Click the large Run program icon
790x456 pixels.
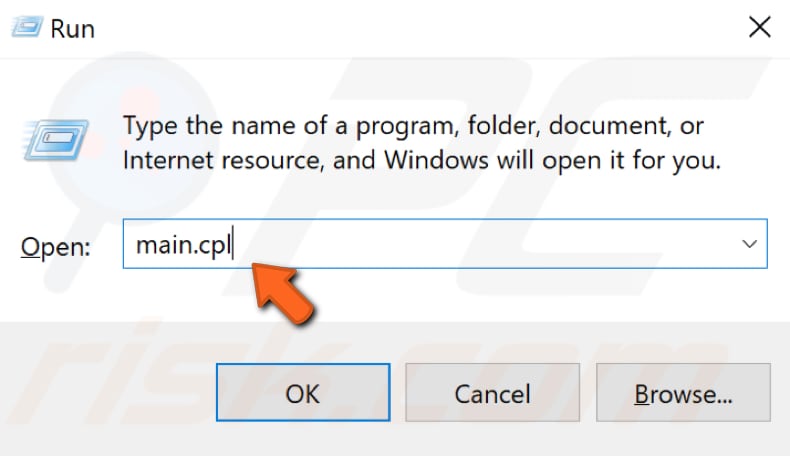coord(55,140)
